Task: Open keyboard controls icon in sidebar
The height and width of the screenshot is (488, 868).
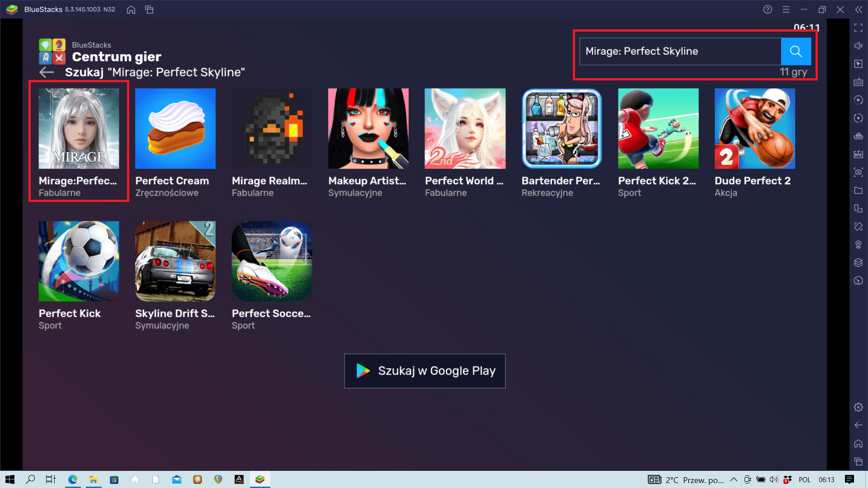Action: tap(859, 82)
